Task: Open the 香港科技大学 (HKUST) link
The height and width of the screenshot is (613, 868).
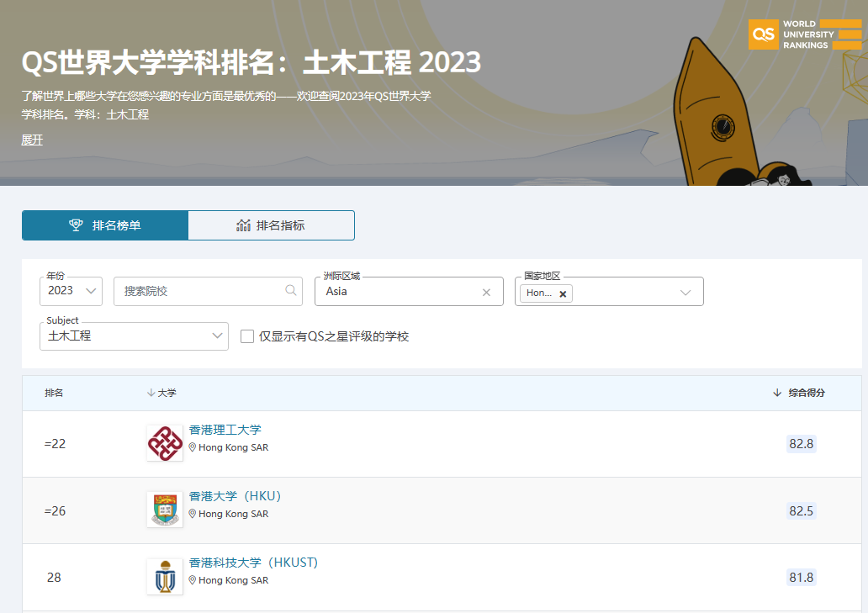Action: pyautogui.click(x=253, y=563)
